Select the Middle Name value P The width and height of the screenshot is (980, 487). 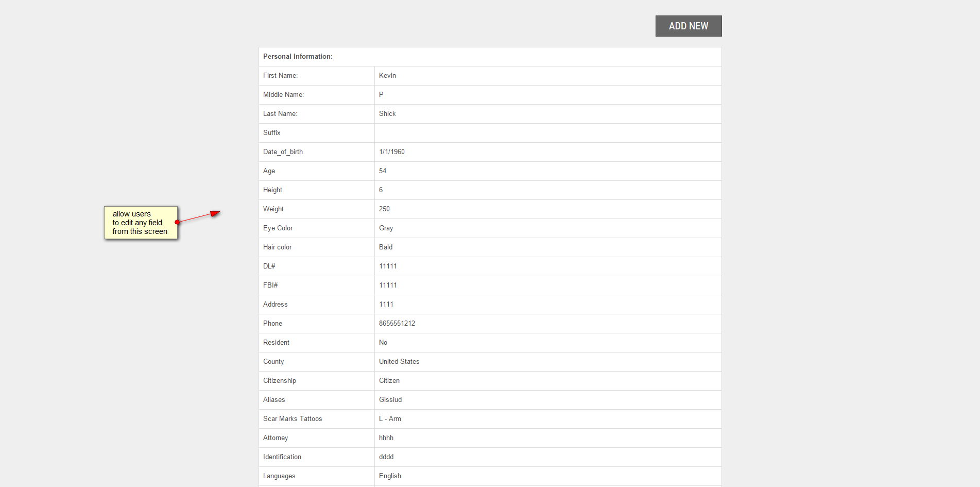point(381,95)
